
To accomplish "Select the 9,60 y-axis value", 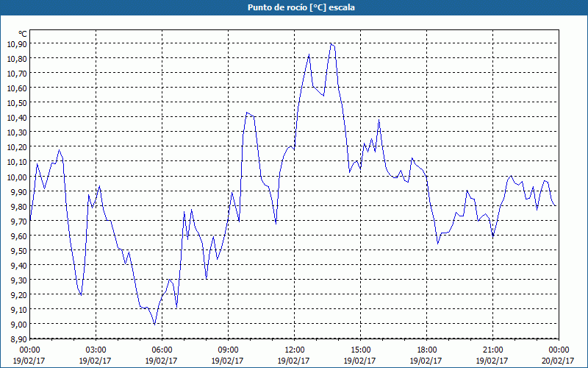I will point(19,236).
